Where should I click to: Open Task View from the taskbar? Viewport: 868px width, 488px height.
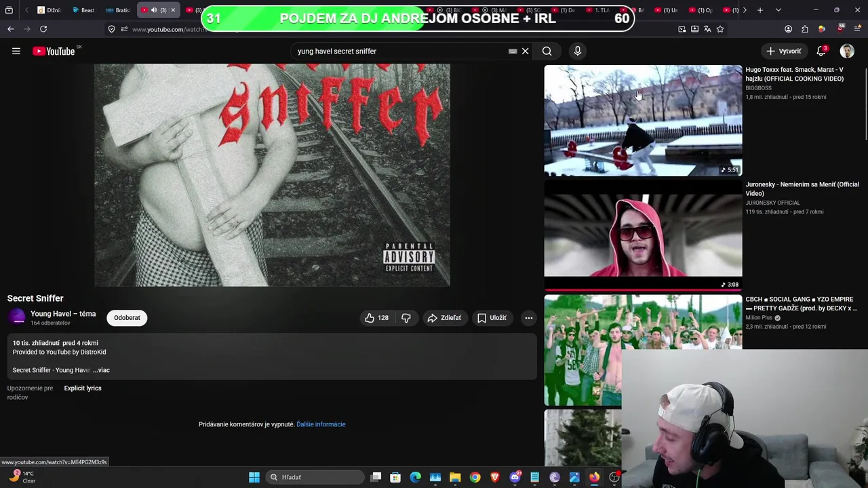pyautogui.click(x=376, y=477)
